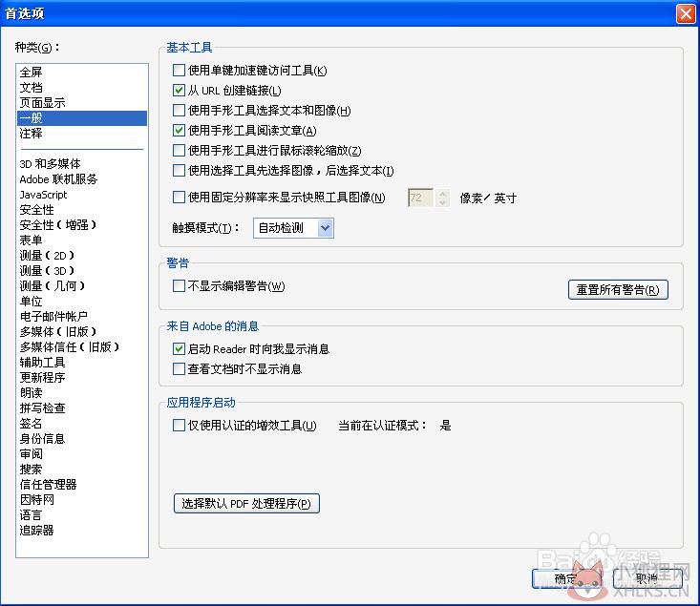
Task: Open 电子邮件帐户 category
Action: [82, 317]
